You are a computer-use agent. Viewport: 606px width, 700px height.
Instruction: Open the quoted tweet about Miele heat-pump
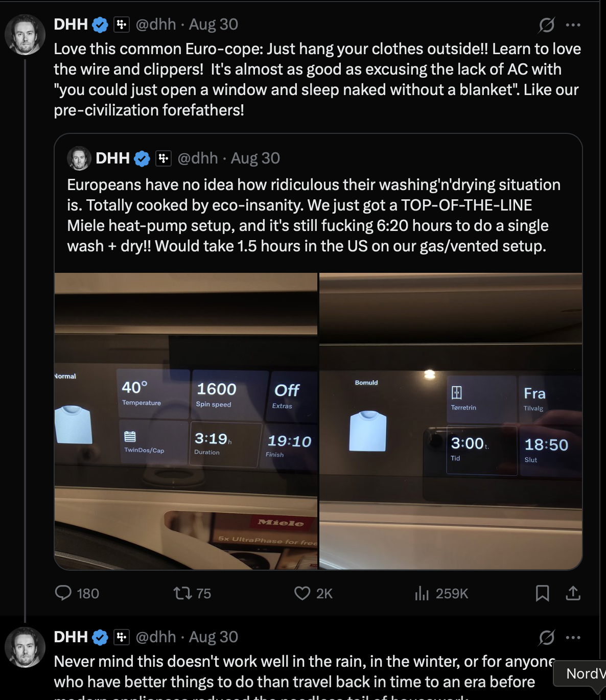tap(314, 215)
